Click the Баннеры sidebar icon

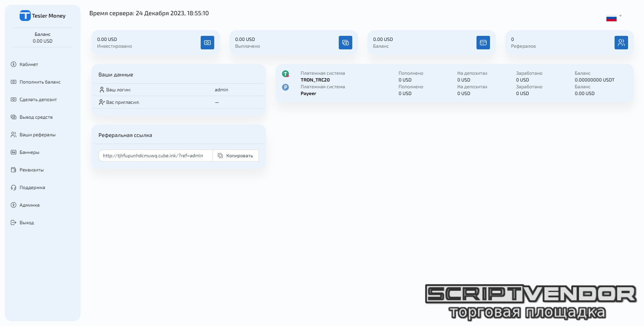pos(14,152)
